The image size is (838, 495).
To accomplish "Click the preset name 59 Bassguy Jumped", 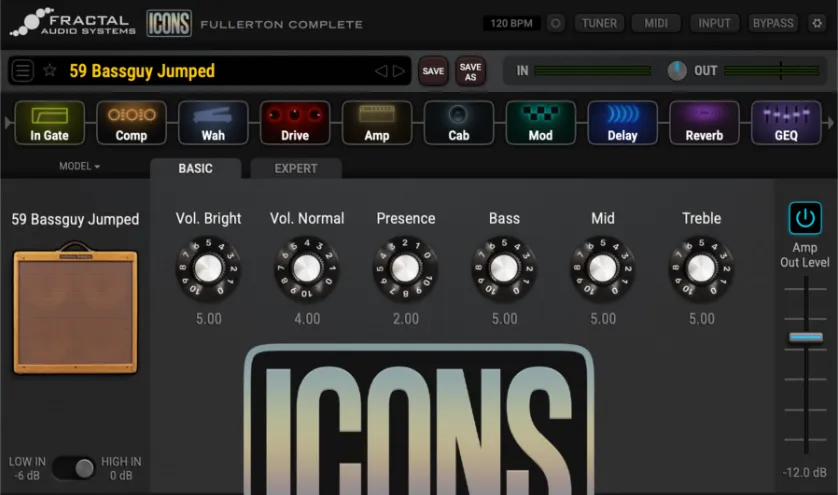I will pyautogui.click(x=142, y=71).
